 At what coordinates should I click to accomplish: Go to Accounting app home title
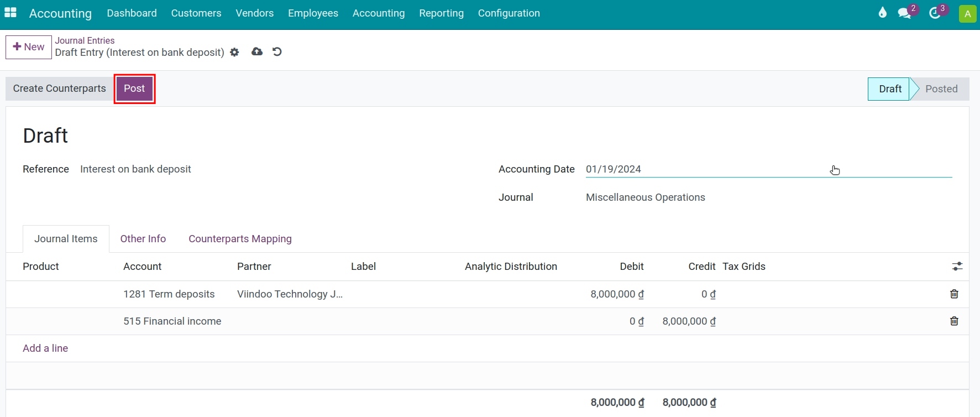point(60,13)
